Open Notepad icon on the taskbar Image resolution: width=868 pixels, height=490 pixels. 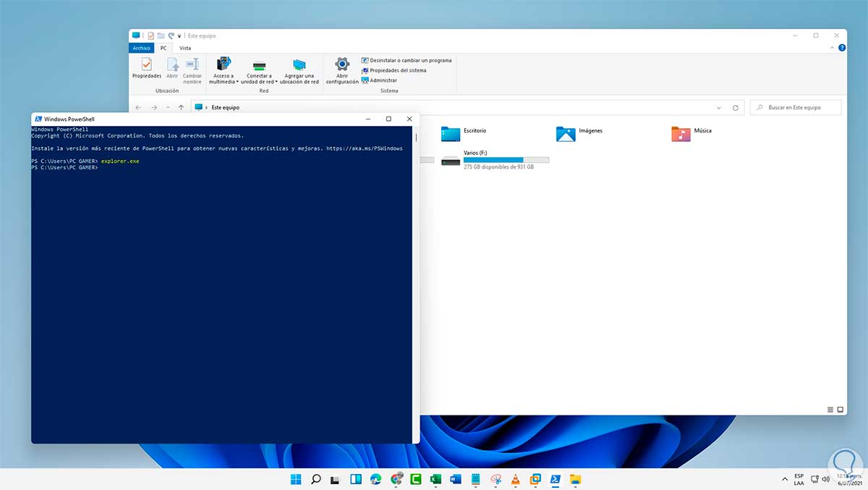point(475,479)
